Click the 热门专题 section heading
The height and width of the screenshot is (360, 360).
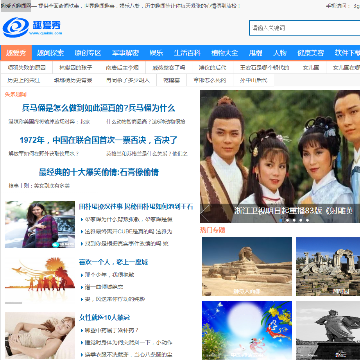212,230
